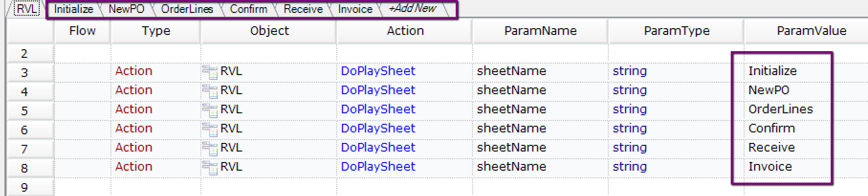
Task: Click the RVL object icon in row 4
Action: click(x=209, y=91)
